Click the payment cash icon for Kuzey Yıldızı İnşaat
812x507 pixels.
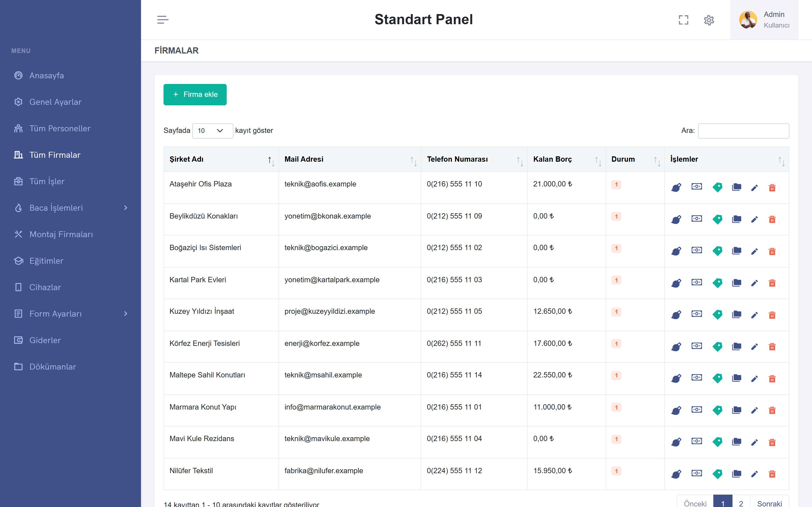tap(697, 314)
